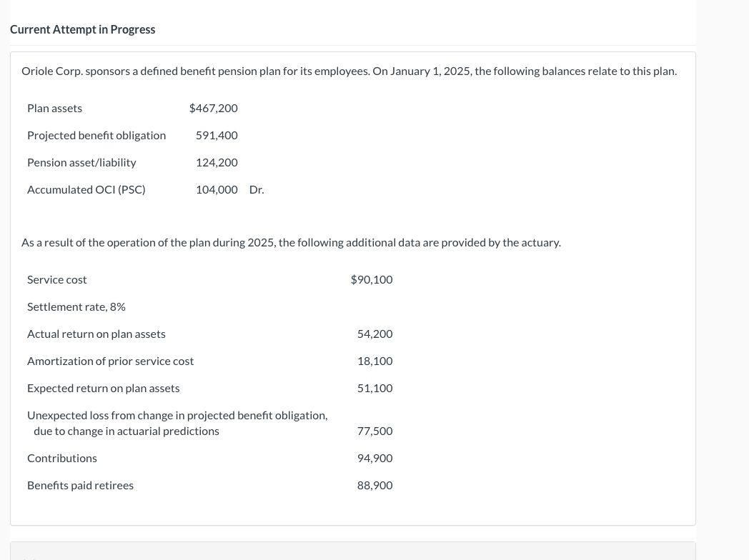Click the Plan assets label
This screenshot has width=749, height=560.
click(54, 108)
